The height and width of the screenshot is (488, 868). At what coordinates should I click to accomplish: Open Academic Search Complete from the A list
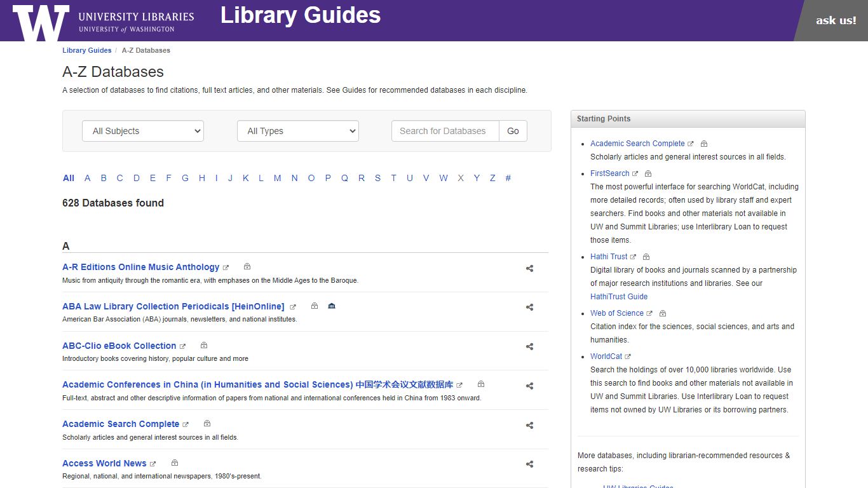(121, 424)
